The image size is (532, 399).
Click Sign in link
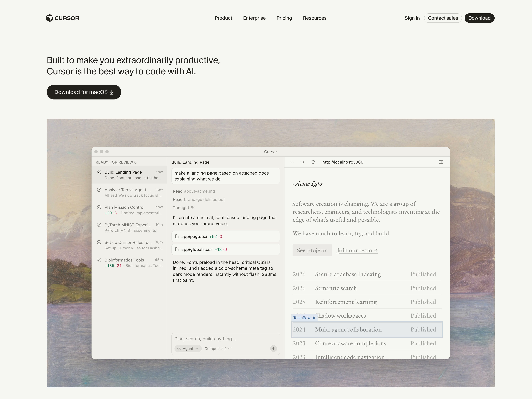(412, 18)
